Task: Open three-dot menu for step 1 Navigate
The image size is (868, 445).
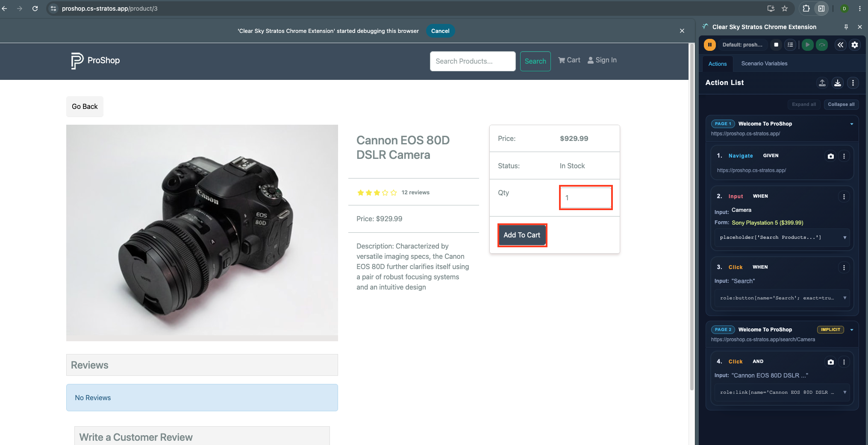Action: coord(844,156)
